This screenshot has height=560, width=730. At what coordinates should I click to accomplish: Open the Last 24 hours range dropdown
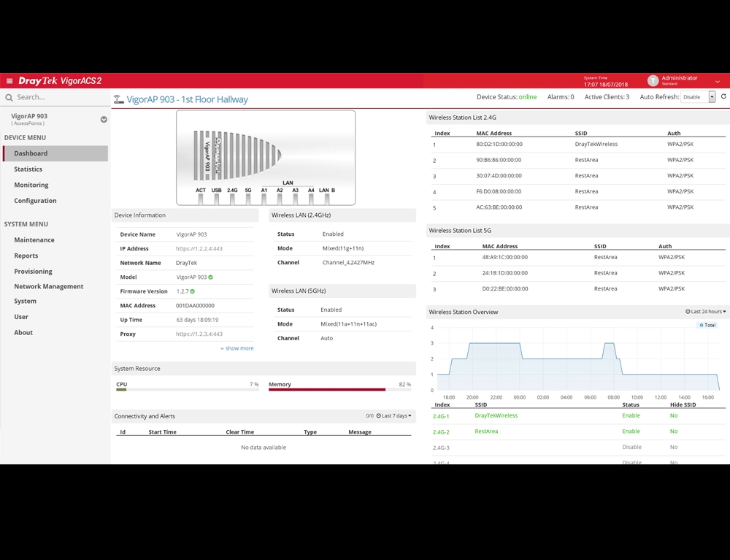[x=706, y=312]
